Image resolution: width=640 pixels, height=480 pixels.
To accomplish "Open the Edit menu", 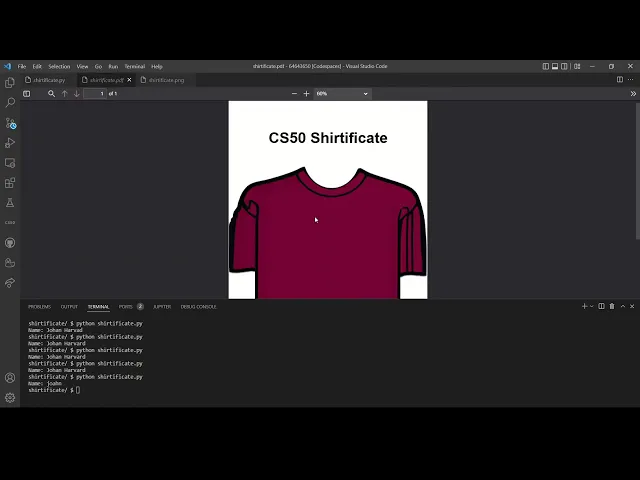I will point(37,66).
